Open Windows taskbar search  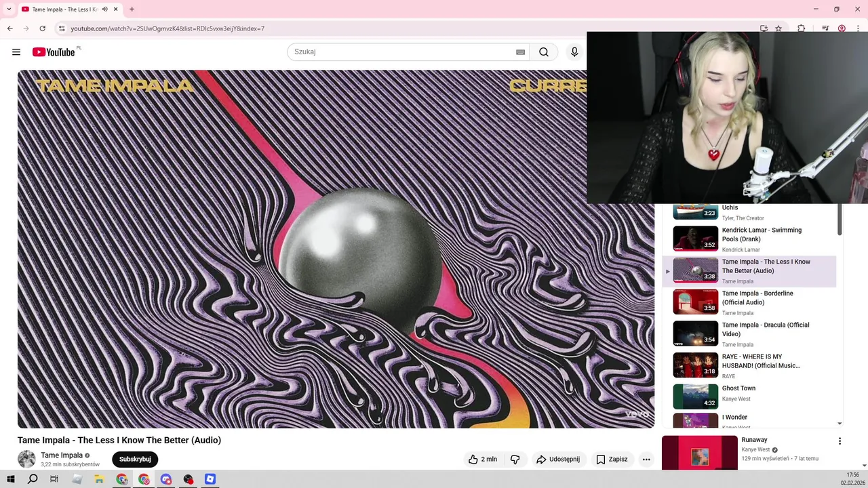point(33,479)
